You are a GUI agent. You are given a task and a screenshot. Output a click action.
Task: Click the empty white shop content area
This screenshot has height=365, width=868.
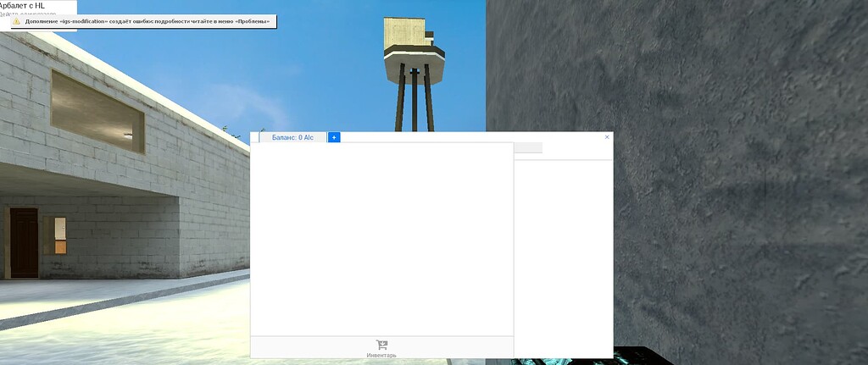(381, 237)
